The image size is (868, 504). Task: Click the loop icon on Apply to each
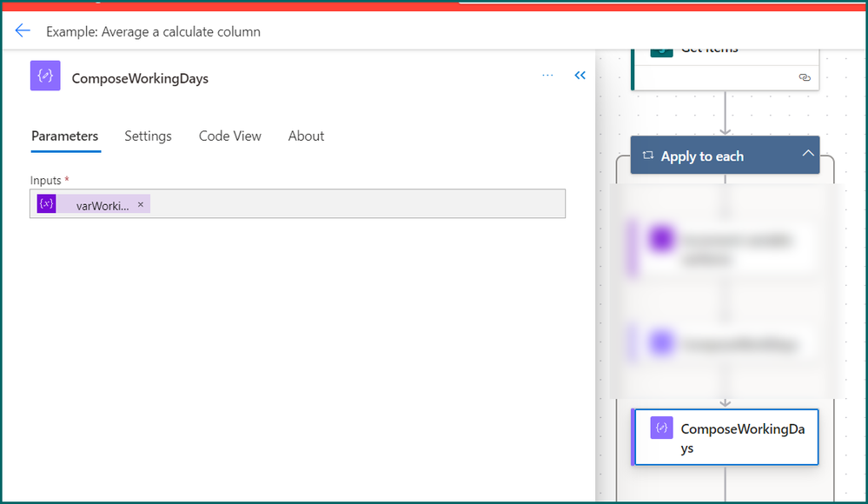pos(648,156)
